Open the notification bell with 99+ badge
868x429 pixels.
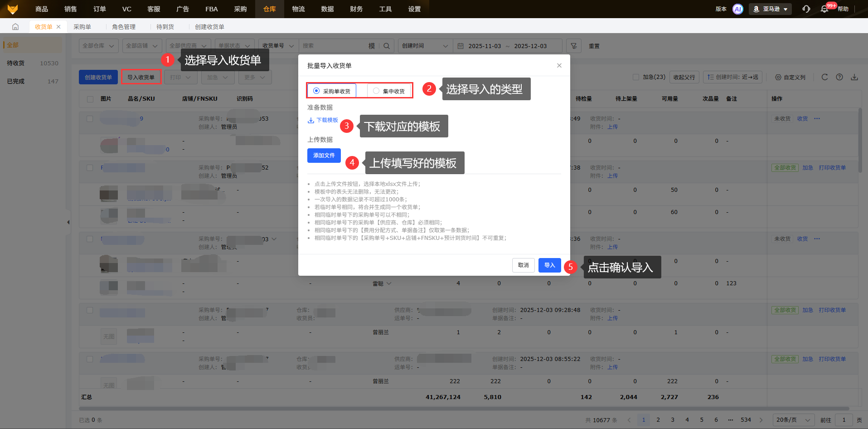tap(824, 9)
